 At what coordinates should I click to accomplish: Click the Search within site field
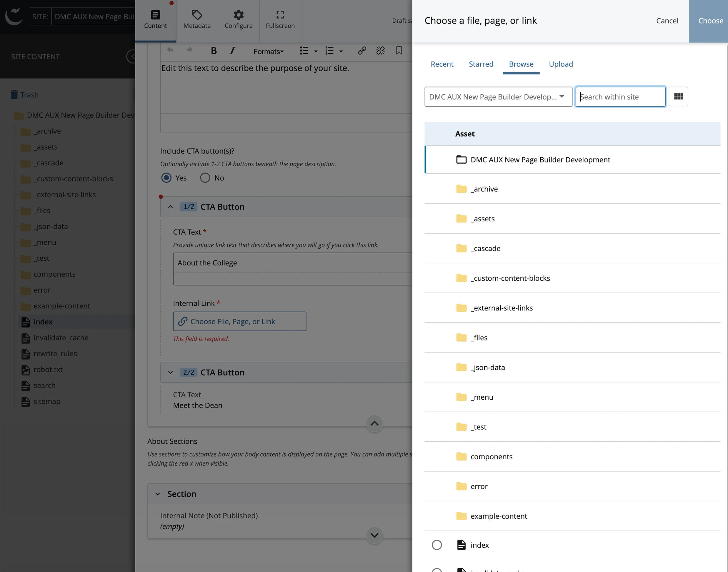tap(620, 97)
